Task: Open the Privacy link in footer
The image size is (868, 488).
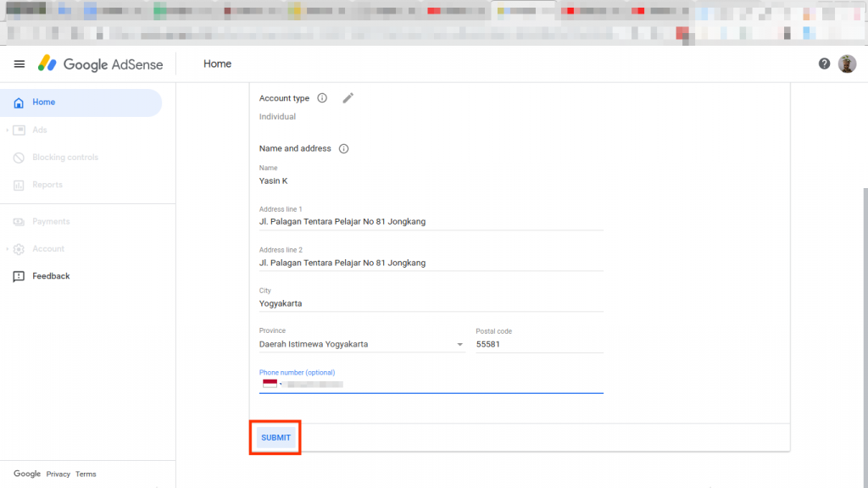Action: (x=58, y=474)
